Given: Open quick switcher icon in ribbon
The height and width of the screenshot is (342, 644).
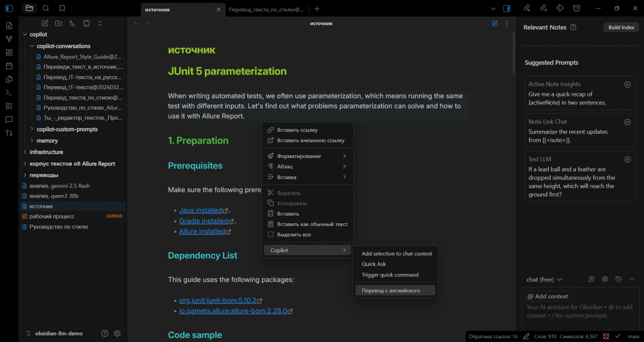Looking at the screenshot, I should coord(9,26).
